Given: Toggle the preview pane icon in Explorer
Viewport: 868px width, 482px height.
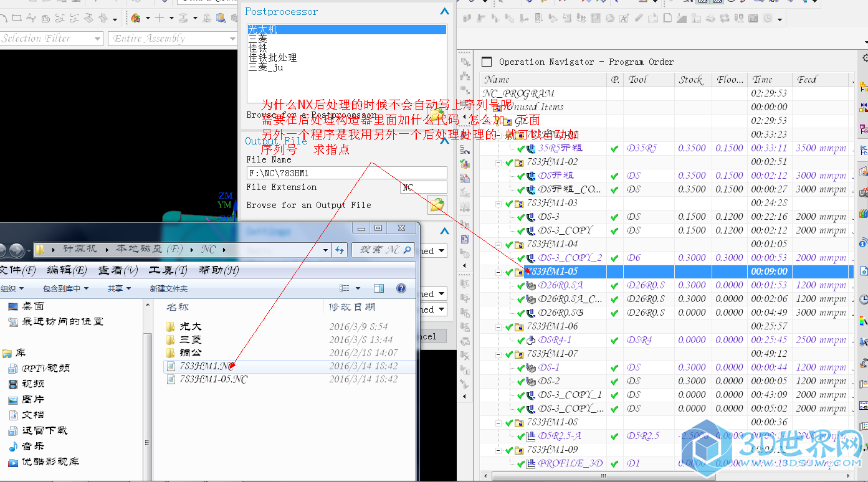Looking at the screenshot, I should point(379,288).
